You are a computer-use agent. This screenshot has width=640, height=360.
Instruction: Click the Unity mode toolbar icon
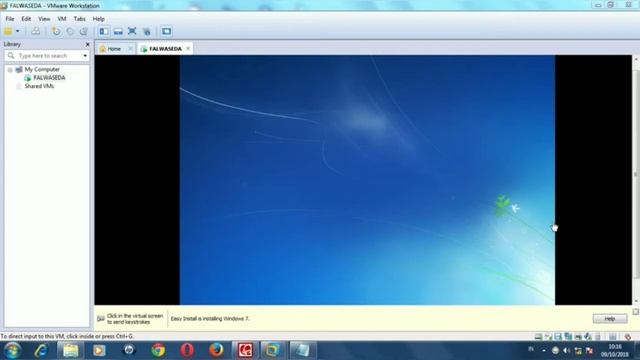coord(147,31)
